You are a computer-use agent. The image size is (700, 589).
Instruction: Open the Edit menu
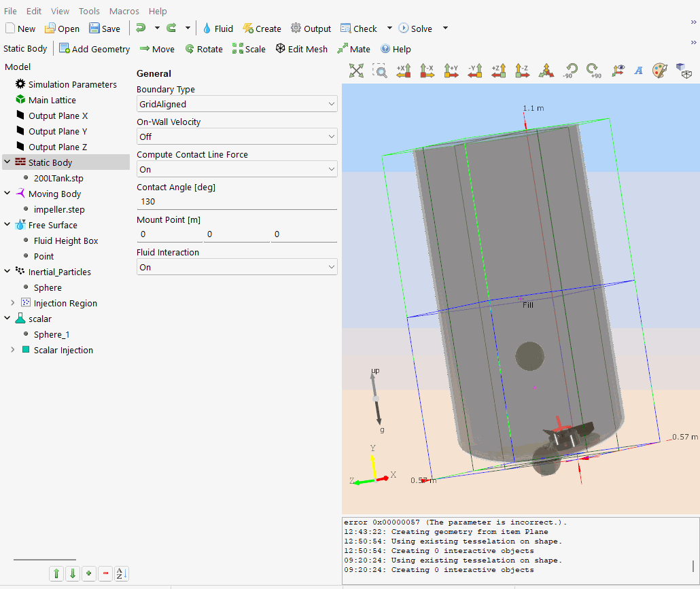(34, 11)
